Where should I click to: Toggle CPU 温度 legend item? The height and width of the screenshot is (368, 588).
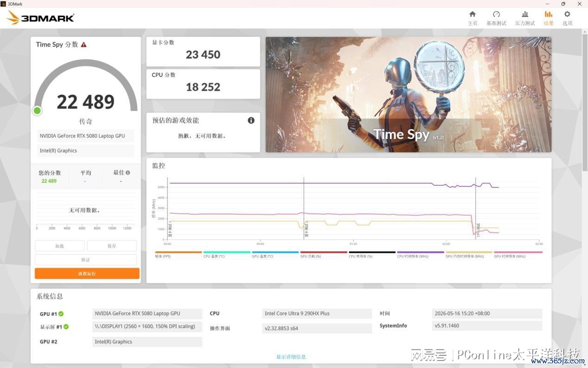227,254
